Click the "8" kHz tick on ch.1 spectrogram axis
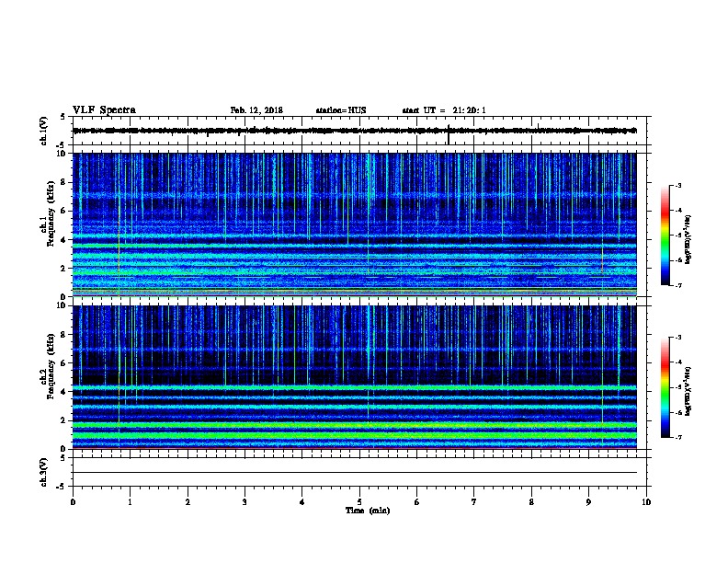The width and height of the screenshot is (728, 563). 63,182
